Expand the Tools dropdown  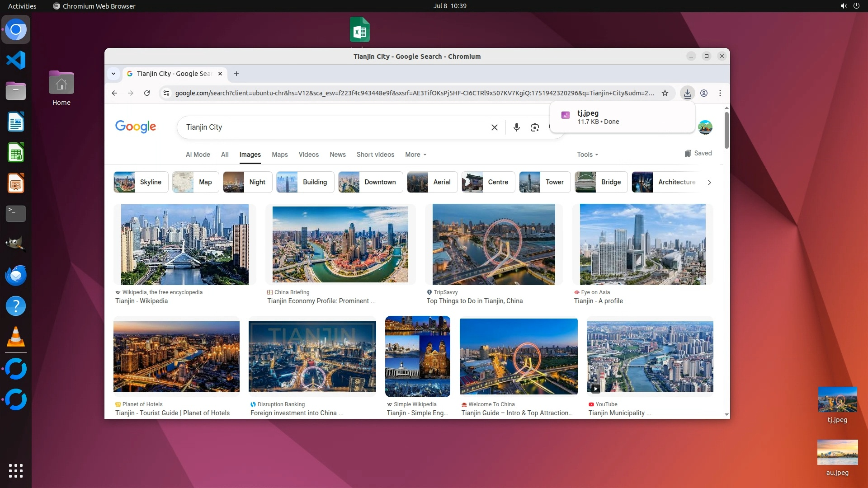coord(587,155)
